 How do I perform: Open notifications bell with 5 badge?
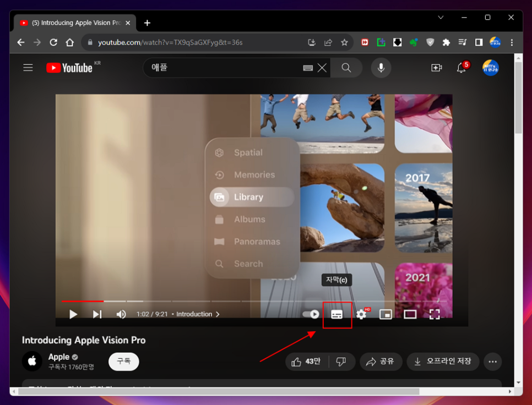[462, 68]
